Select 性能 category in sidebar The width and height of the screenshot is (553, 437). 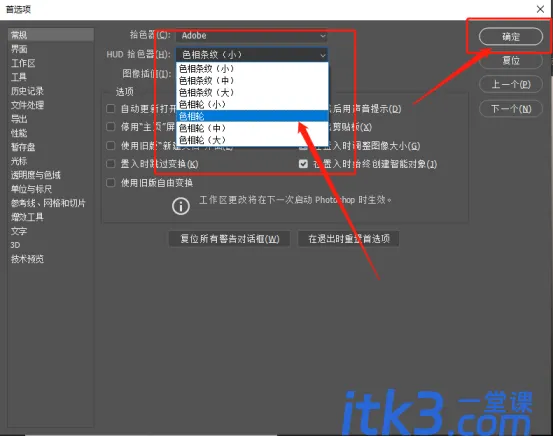click(x=51, y=133)
